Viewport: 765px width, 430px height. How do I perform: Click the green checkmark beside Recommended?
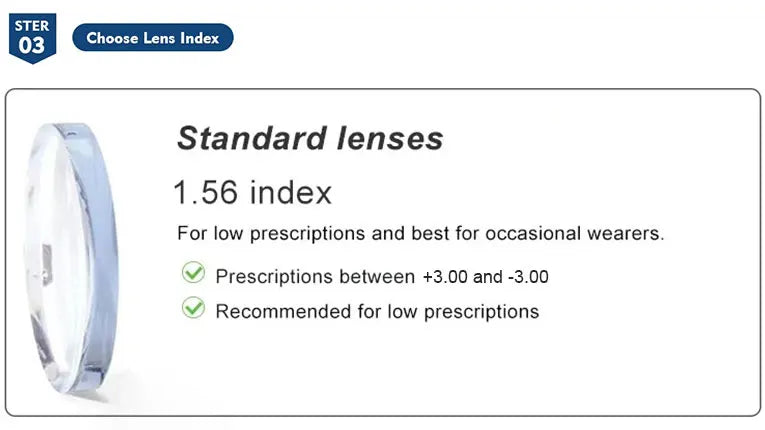coord(193,308)
